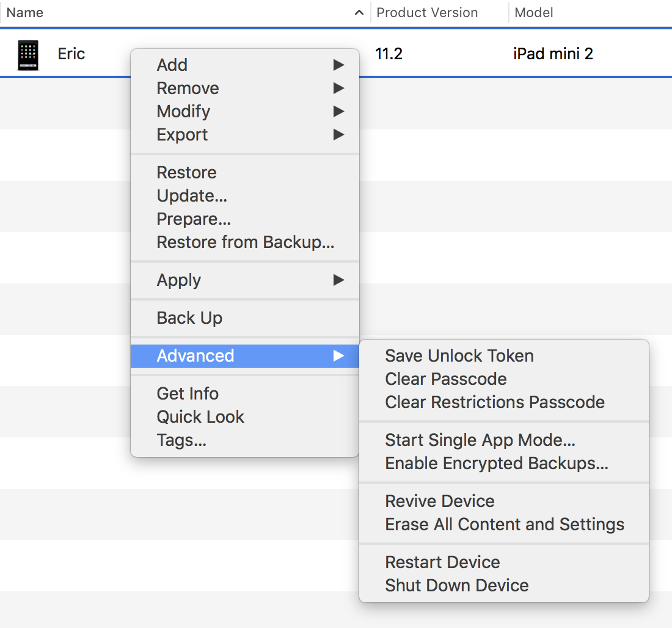Expand the Add submenu
This screenshot has height=628, width=672.
pyautogui.click(x=245, y=65)
